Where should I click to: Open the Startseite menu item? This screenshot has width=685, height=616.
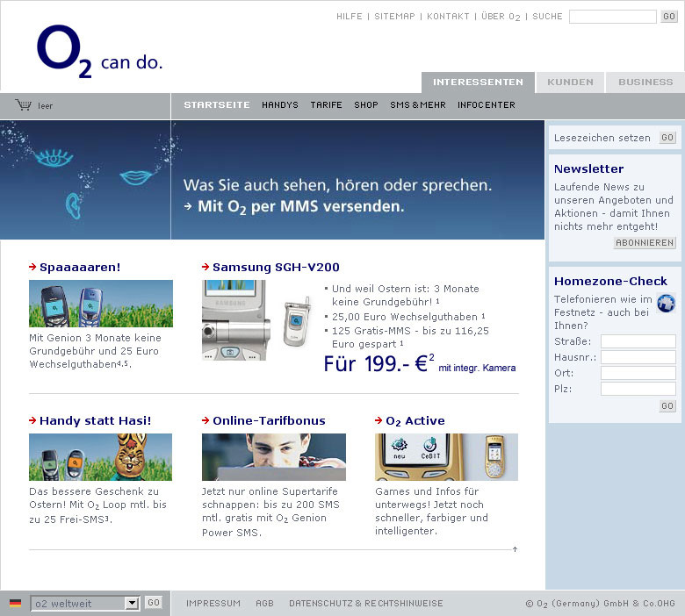(217, 105)
